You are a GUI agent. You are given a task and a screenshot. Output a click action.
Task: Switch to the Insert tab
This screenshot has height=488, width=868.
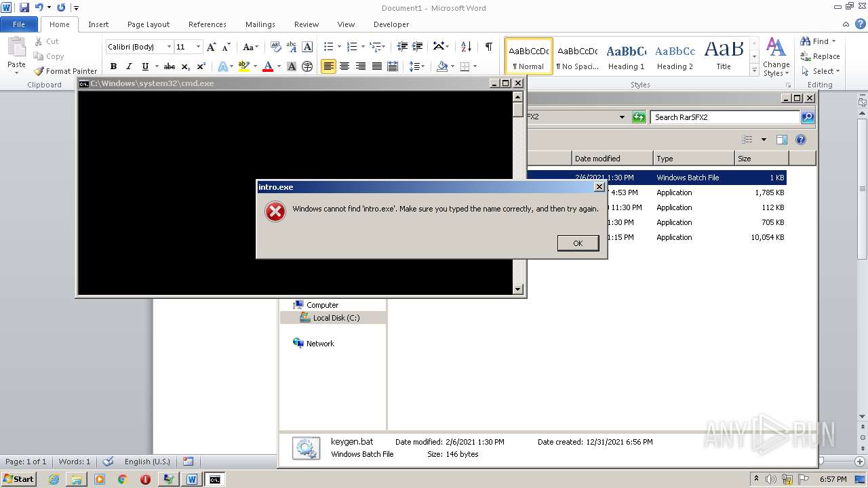click(x=98, y=24)
